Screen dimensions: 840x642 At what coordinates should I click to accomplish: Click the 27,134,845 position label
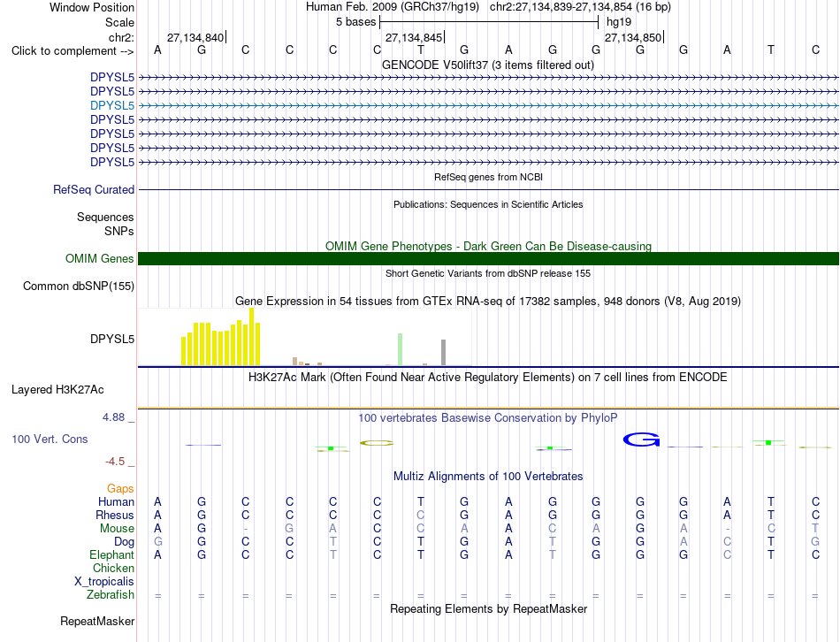pos(414,37)
